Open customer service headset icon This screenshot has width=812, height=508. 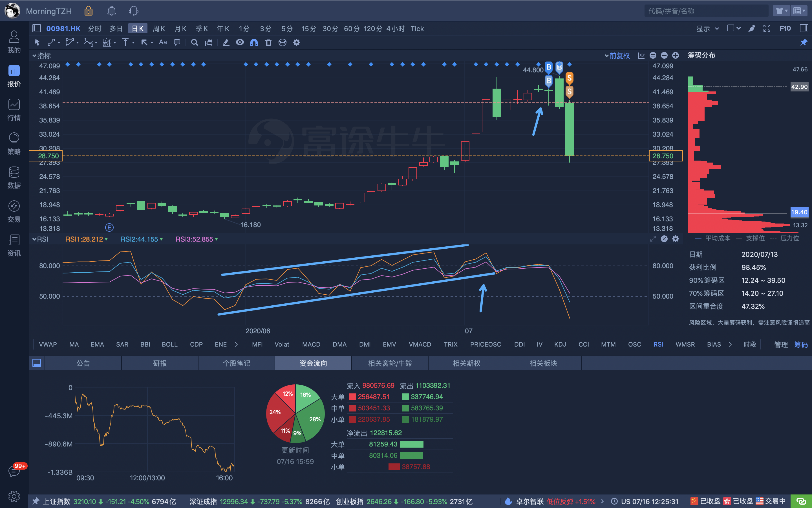tap(134, 11)
